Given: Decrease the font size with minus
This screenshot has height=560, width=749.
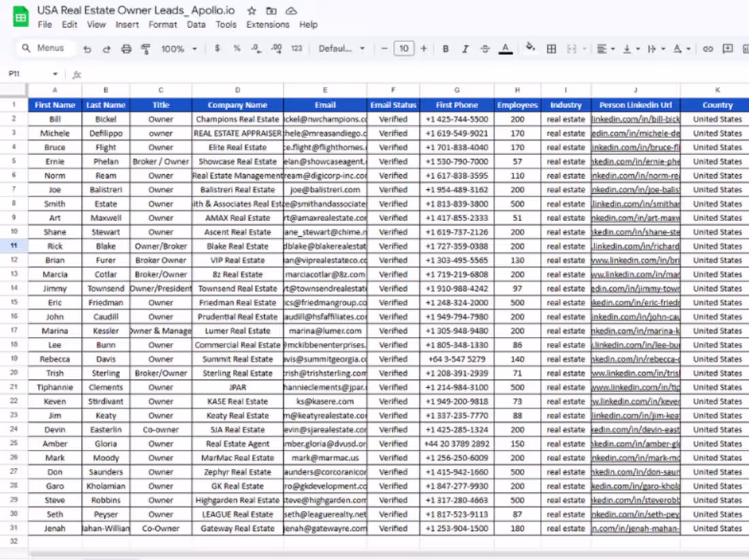Looking at the screenshot, I should click(x=384, y=49).
